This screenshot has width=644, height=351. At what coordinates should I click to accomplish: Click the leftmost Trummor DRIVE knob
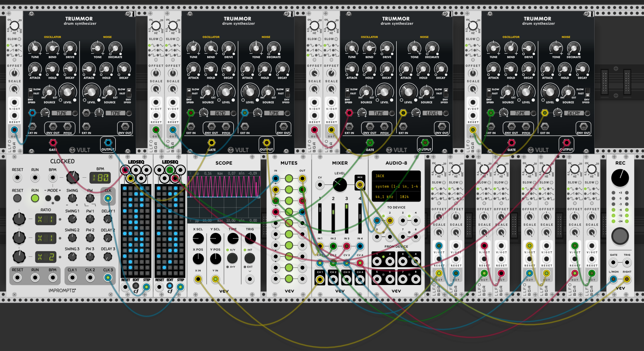coord(69,48)
